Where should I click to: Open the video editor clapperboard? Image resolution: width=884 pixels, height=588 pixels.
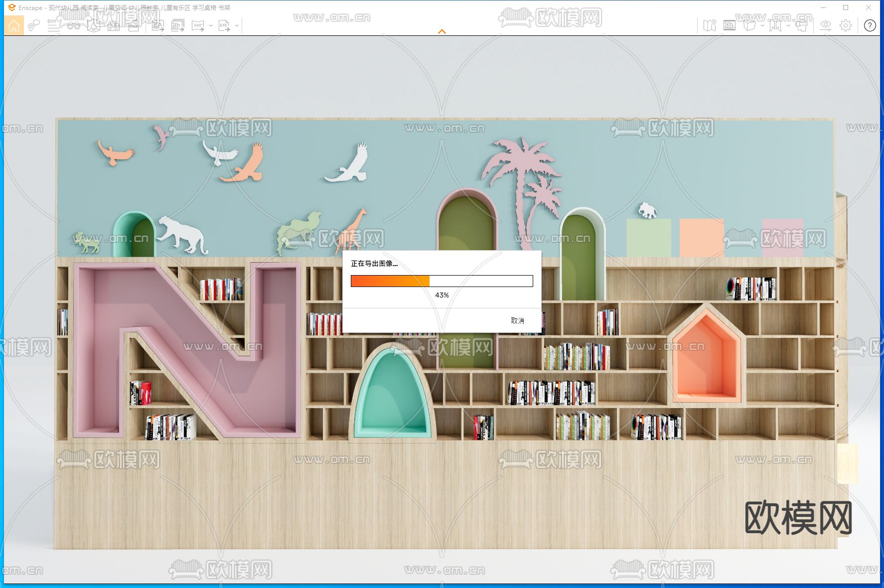[x=134, y=25]
